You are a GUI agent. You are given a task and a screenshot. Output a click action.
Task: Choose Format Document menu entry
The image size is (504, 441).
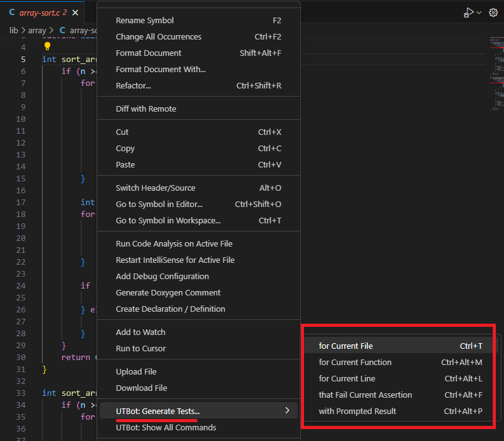(x=149, y=53)
